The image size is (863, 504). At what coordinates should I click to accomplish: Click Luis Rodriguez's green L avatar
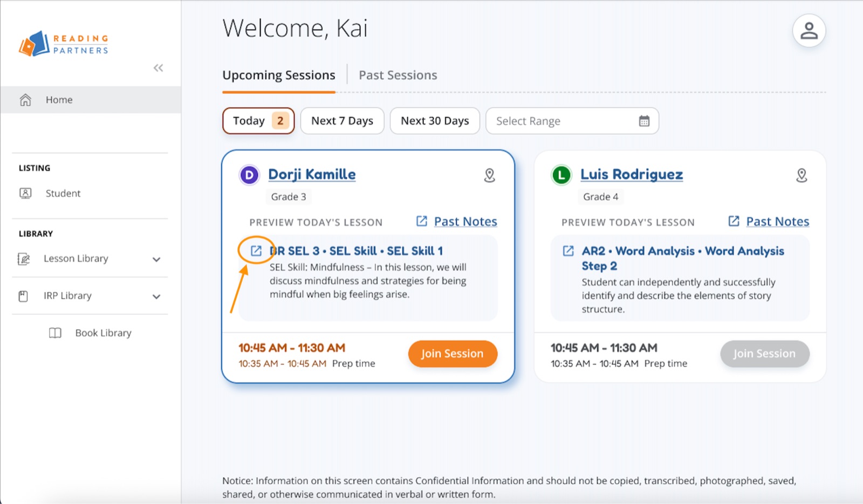click(561, 175)
